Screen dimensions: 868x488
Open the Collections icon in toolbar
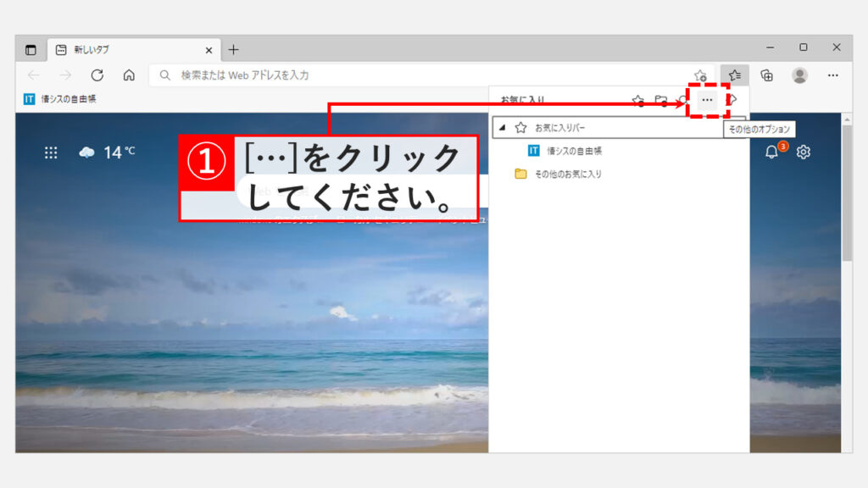click(x=766, y=75)
